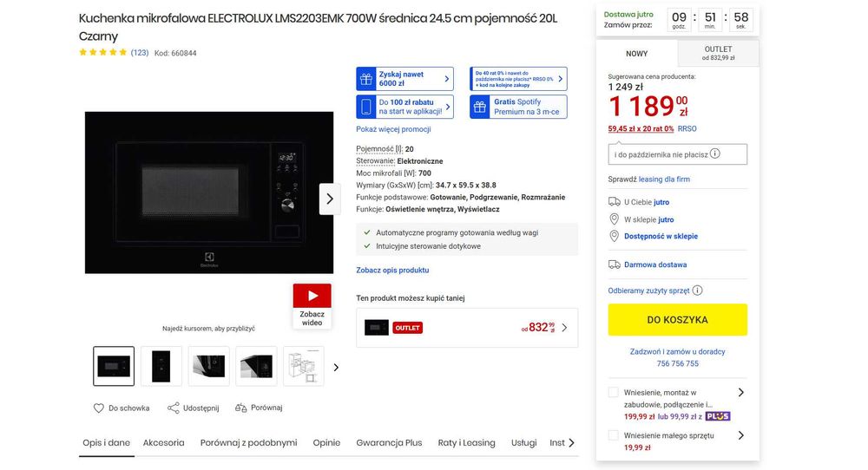This screenshot has width=868, height=470.
Task: Click the pin icon beside W sklepie jutro
Action: pyautogui.click(x=614, y=219)
